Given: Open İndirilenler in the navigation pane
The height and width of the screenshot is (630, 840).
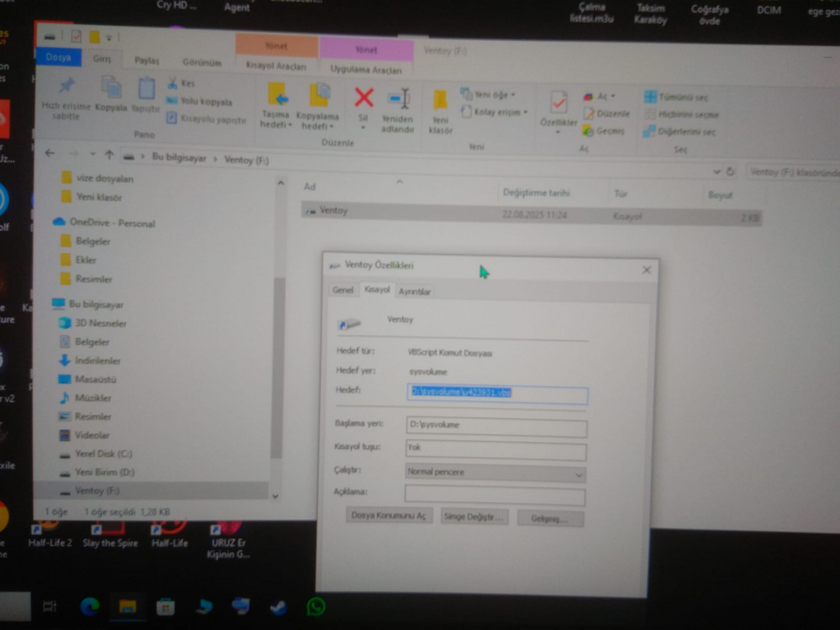Looking at the screenshot, I should [x=90, y=360].
